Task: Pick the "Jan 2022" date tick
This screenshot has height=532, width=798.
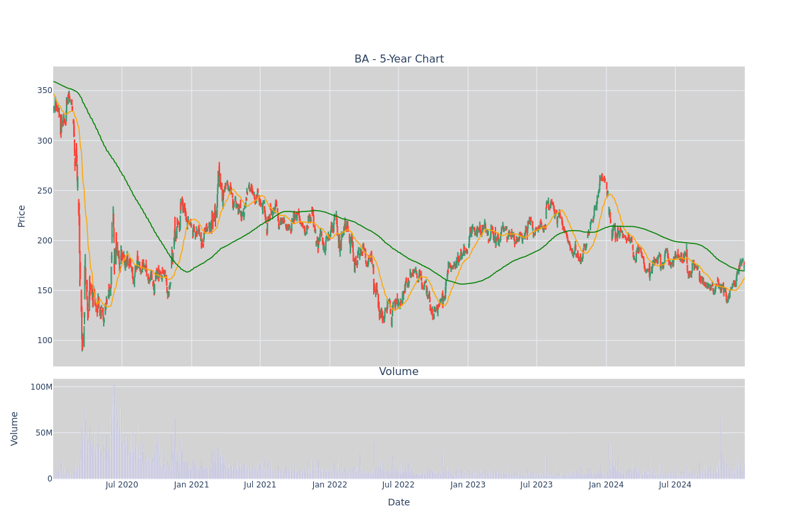Action: (330, 485)
